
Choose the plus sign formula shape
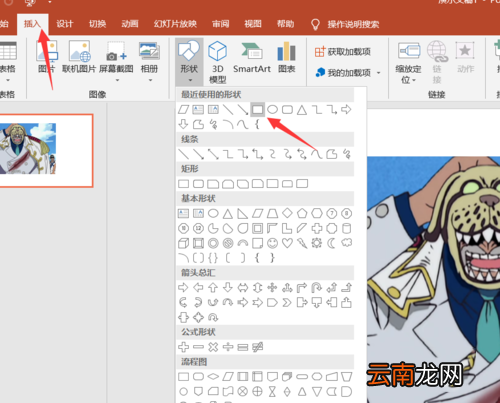tap(183, 347)
